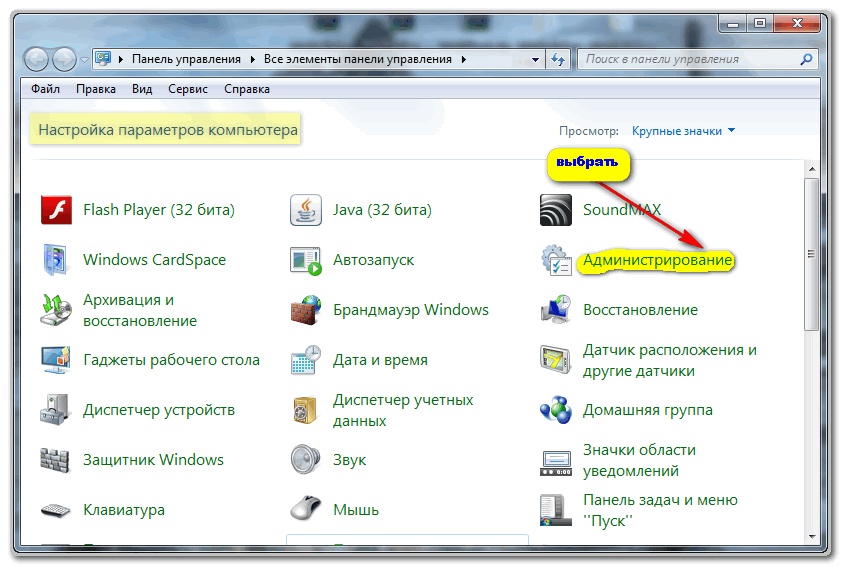This screenshot has height=567, width=842.
Task: Open the Клавиатура keyboard icon
Action: [x=56, y=510]
